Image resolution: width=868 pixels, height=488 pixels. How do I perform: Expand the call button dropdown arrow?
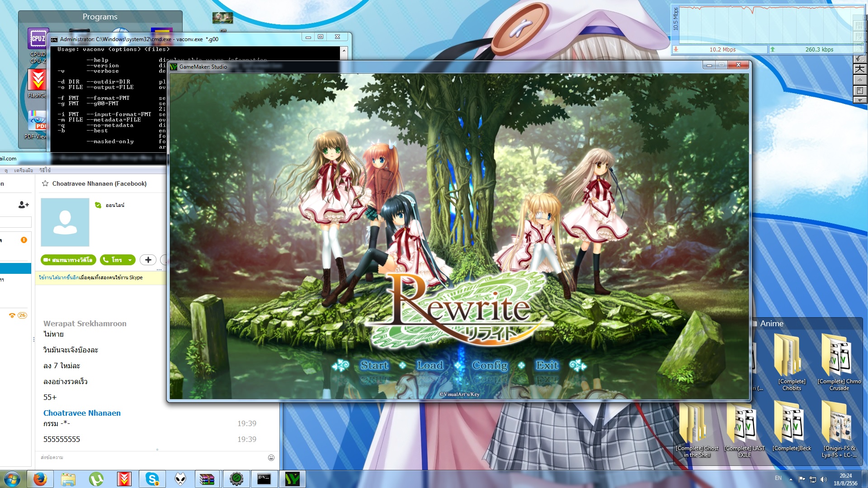tap(130, 260)
